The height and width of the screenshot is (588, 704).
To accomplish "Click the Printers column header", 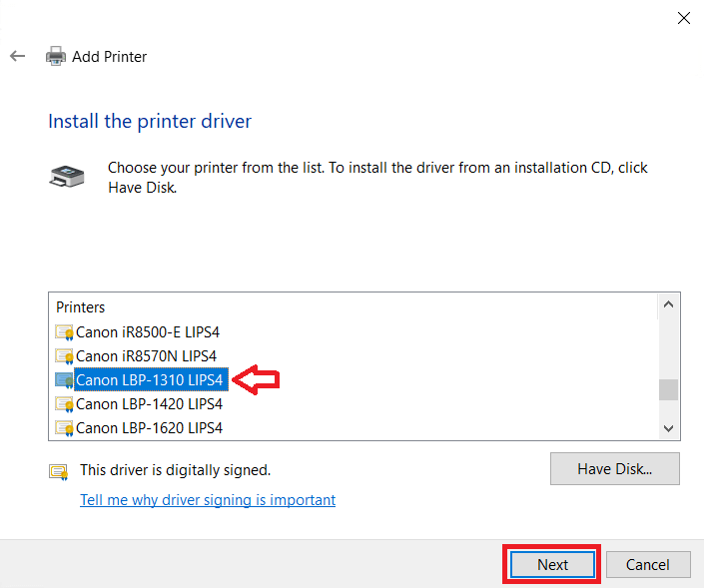I will point(80,307).
